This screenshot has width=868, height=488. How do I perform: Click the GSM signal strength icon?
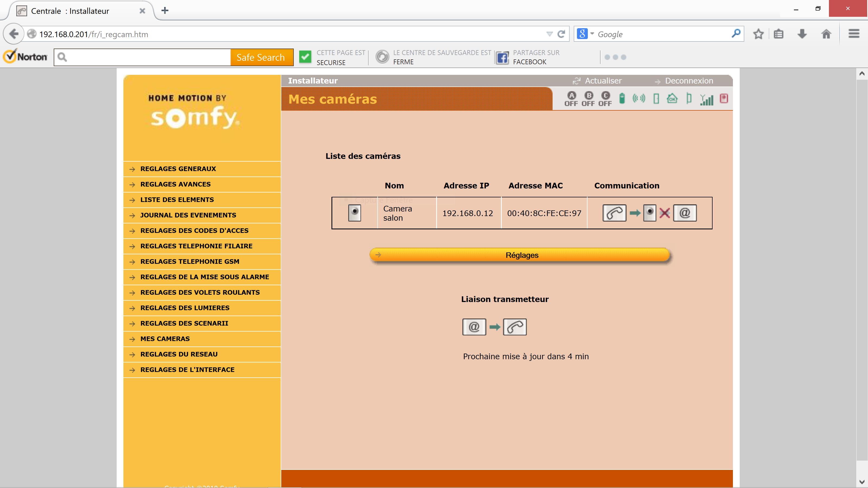click(x=707, y=99)
